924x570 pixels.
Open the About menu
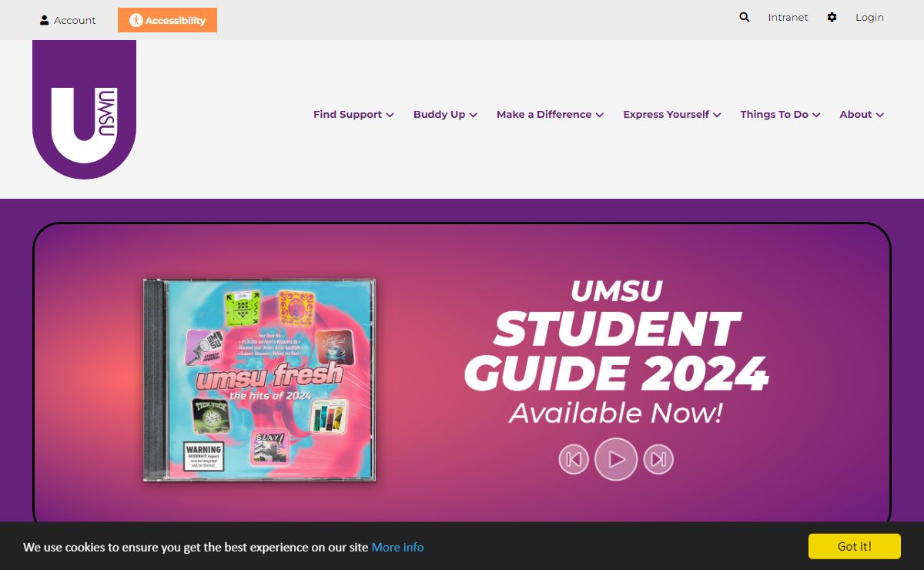861,114
